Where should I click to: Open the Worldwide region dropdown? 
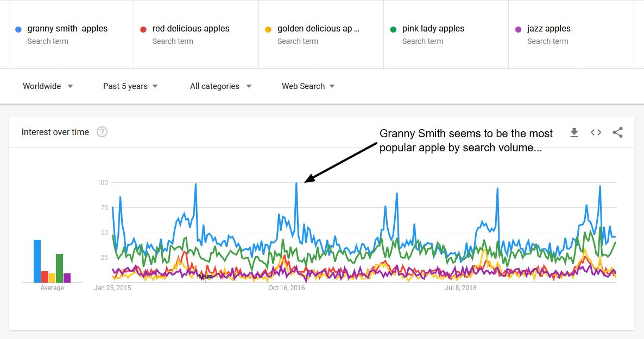tap(47, 86)
